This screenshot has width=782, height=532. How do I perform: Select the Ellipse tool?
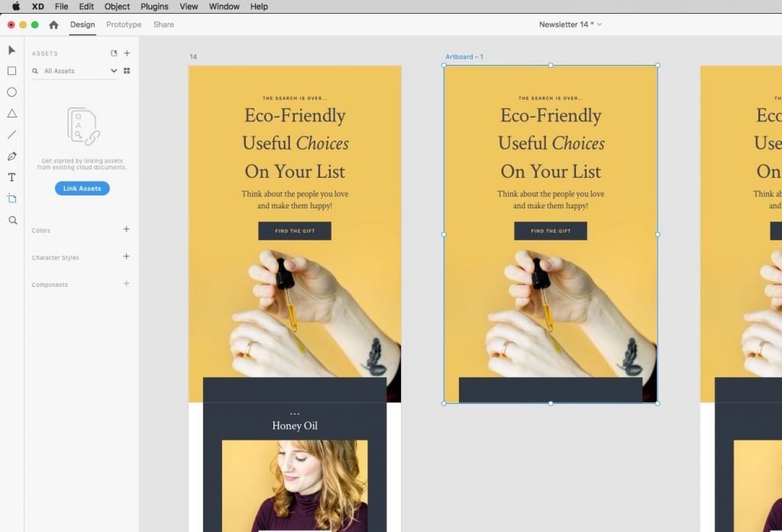click(11, 92)
